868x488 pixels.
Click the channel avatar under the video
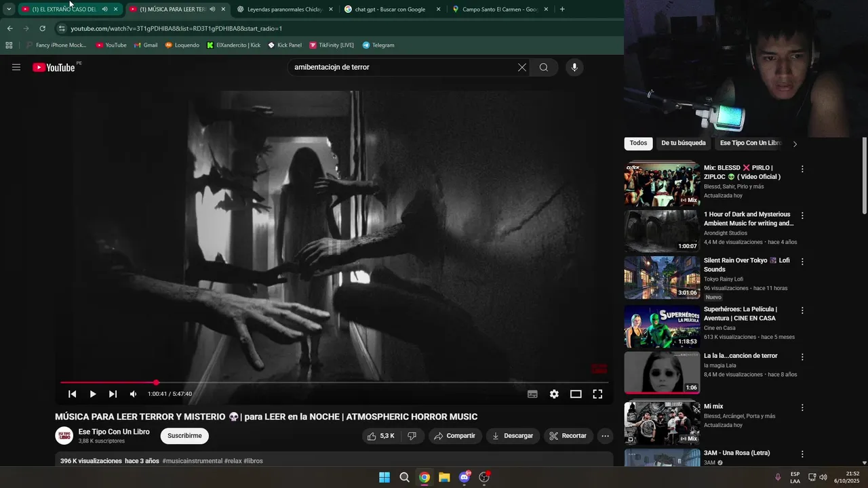click(x=64, y=436)
